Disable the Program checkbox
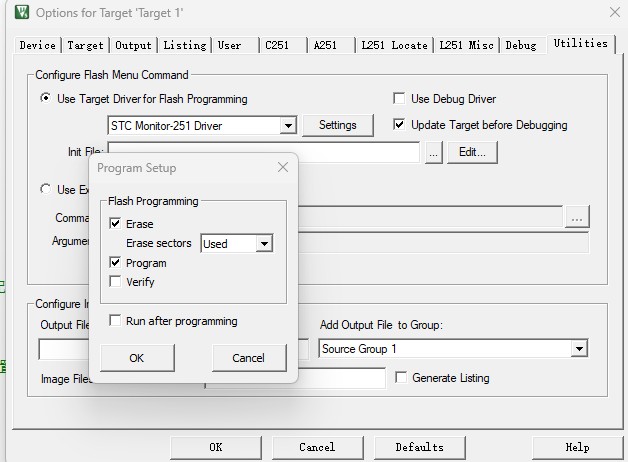The image size is (628, 462). click(116, 263)
